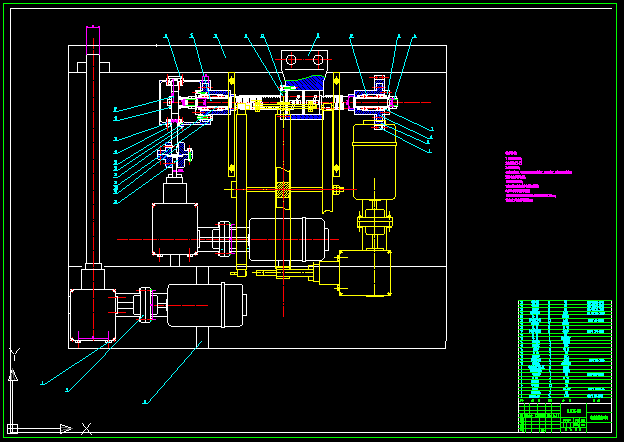Select the flange coupling beside bottom-left motor
Image resolution: width=624 pixels, height=442 pixels.
(147, 304)
